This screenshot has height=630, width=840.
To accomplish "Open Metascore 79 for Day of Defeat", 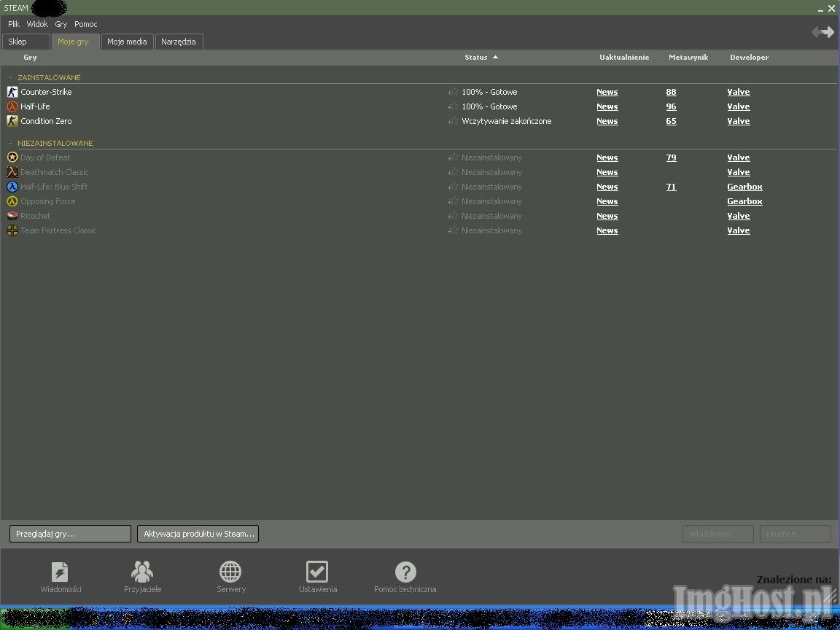I will coord(671,157).
